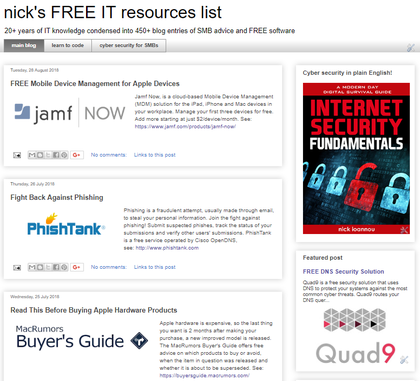Click the Gmail share icon under the jamf NOW post
Viewport: 420px width, 381px height.
tap(32, 155)
